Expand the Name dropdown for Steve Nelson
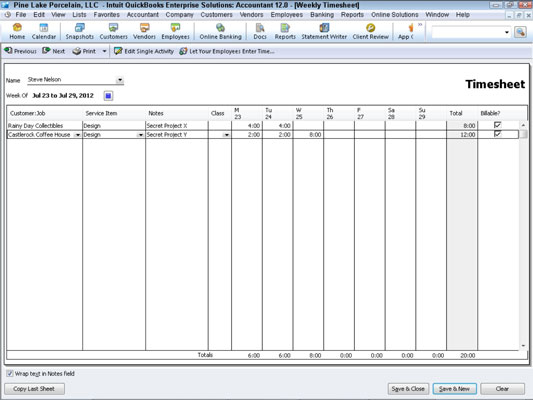 pyautogui.click(x=120, y=80)
